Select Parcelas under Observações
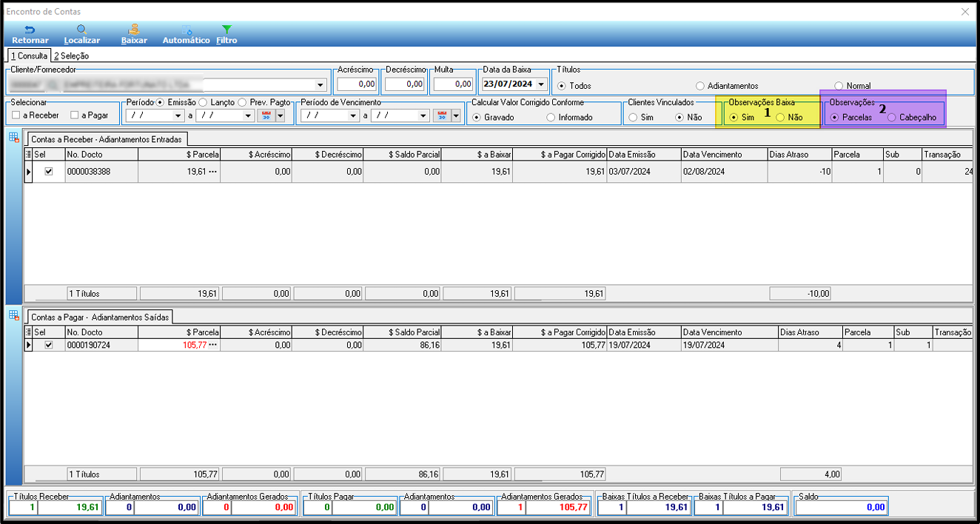The height and width of the screenshot is (524, 980). [835, 117]
